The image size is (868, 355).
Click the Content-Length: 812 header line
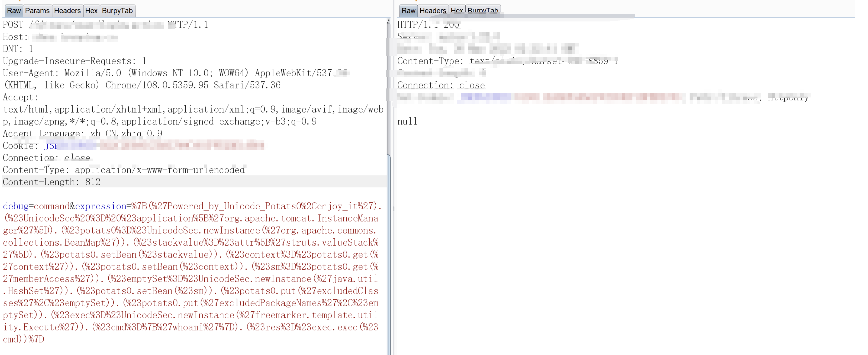(51, 182)
